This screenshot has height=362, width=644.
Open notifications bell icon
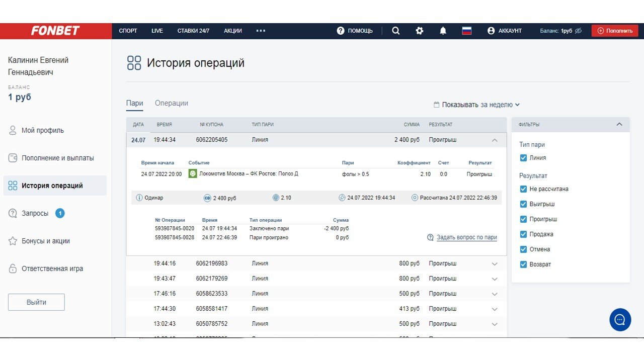pyautogui.click(x=443, y=31)
